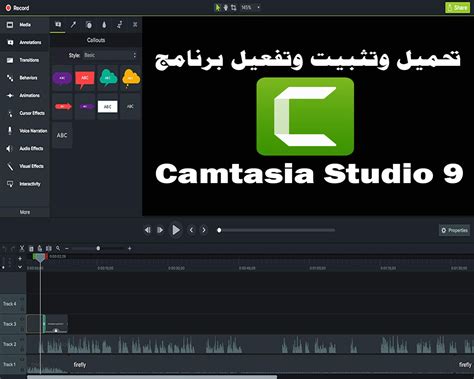Jump to next marker with right chevron

[x=204, y=230]
